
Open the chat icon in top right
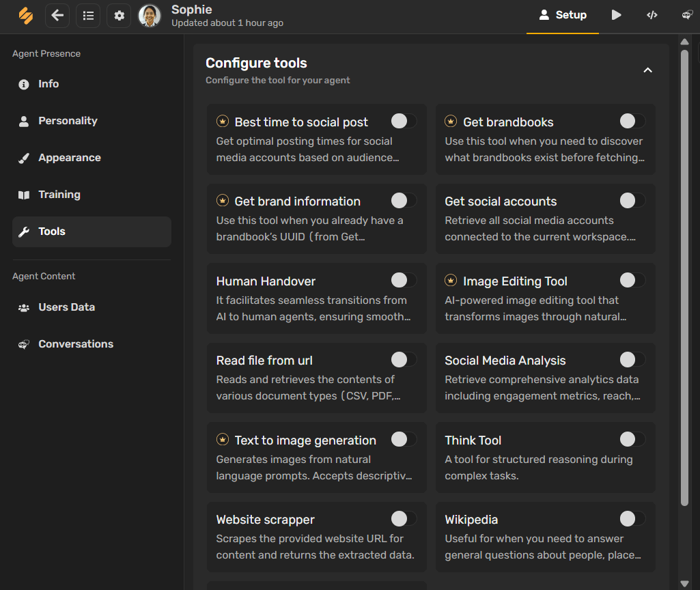[x=687, y=15]
